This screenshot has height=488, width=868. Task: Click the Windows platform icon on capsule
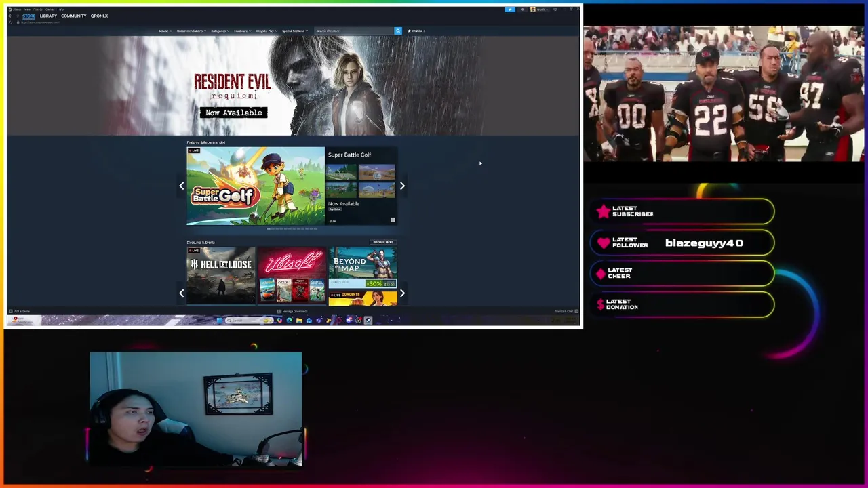[393, 220]
